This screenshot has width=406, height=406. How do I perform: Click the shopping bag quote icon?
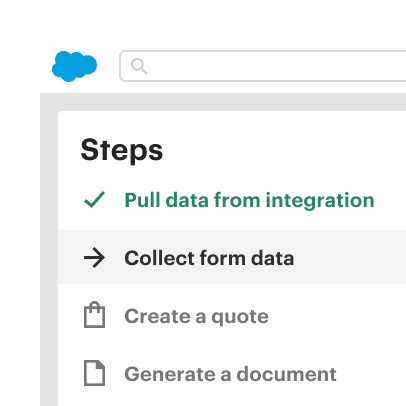[x=94, y=315]
